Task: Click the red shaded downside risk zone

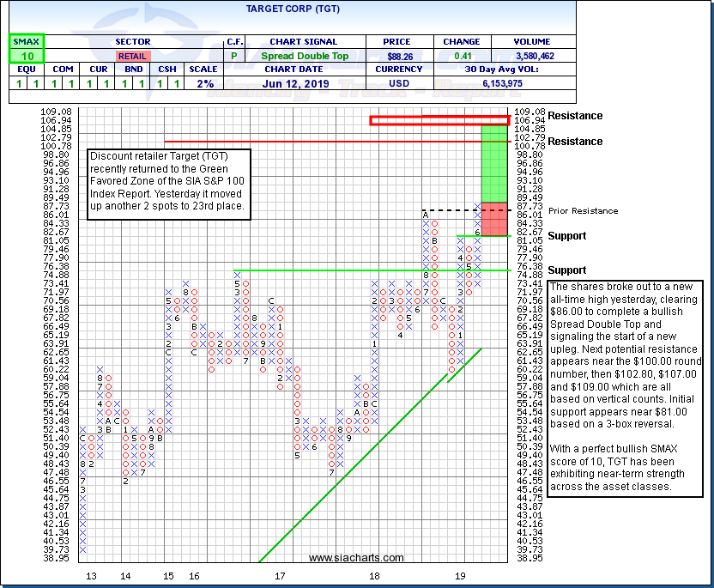Action: coord(494,219)
